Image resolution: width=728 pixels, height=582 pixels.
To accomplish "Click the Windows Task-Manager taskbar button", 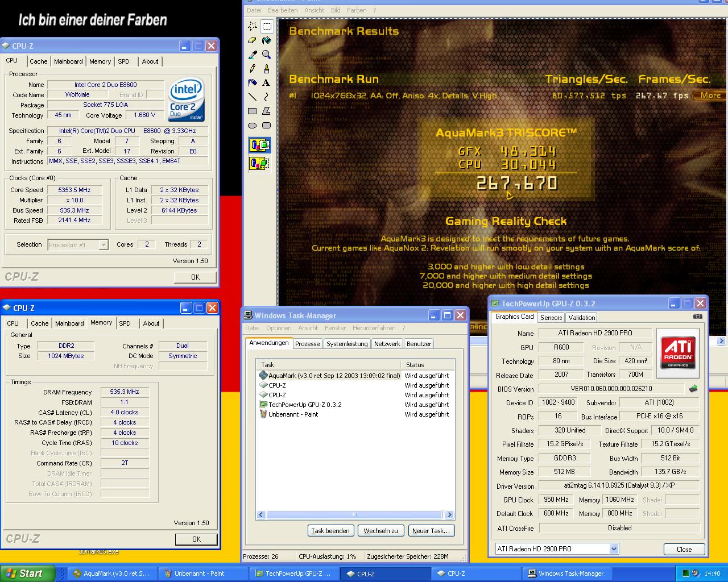I will point(566,573).
